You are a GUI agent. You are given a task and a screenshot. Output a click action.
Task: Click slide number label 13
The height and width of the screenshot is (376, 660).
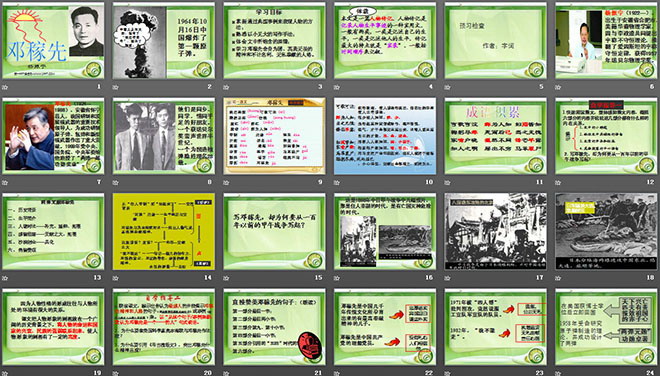97,277
